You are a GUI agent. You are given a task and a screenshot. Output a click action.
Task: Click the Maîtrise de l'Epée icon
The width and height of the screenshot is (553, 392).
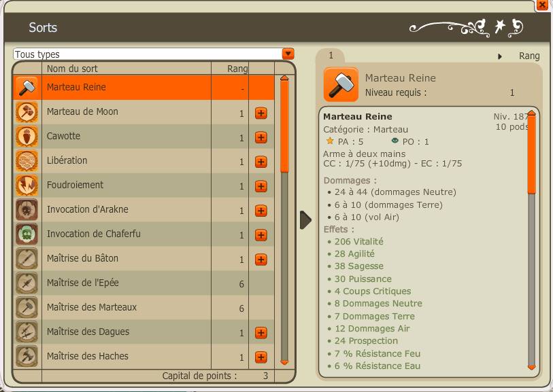(x=27, y=283)
